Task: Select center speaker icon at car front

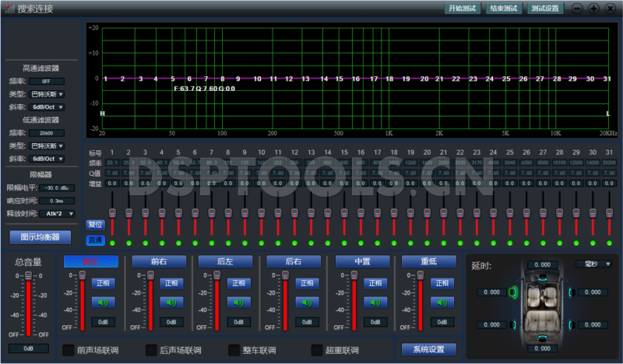Action: pos(542,278)
